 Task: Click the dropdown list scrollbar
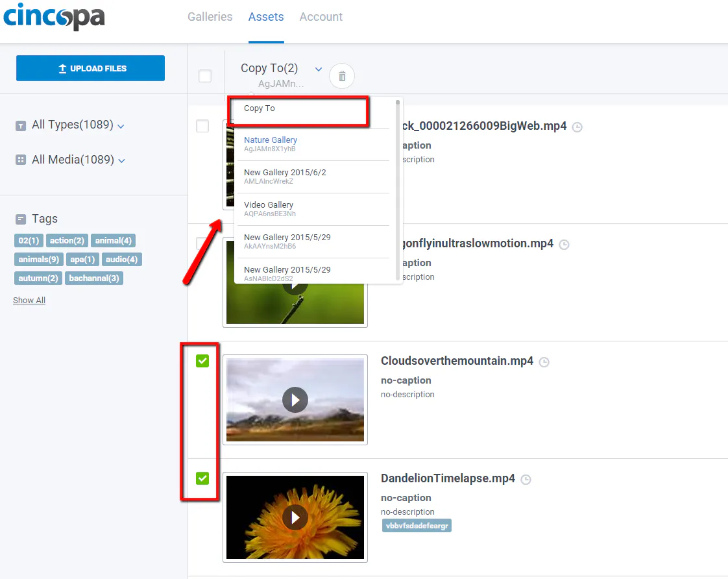pos(398,190)
